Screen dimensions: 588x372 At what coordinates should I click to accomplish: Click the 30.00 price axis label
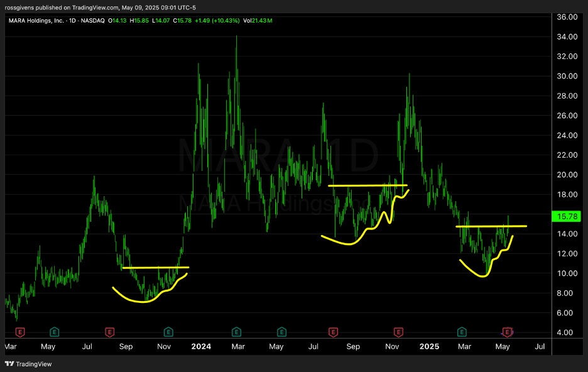567,76
